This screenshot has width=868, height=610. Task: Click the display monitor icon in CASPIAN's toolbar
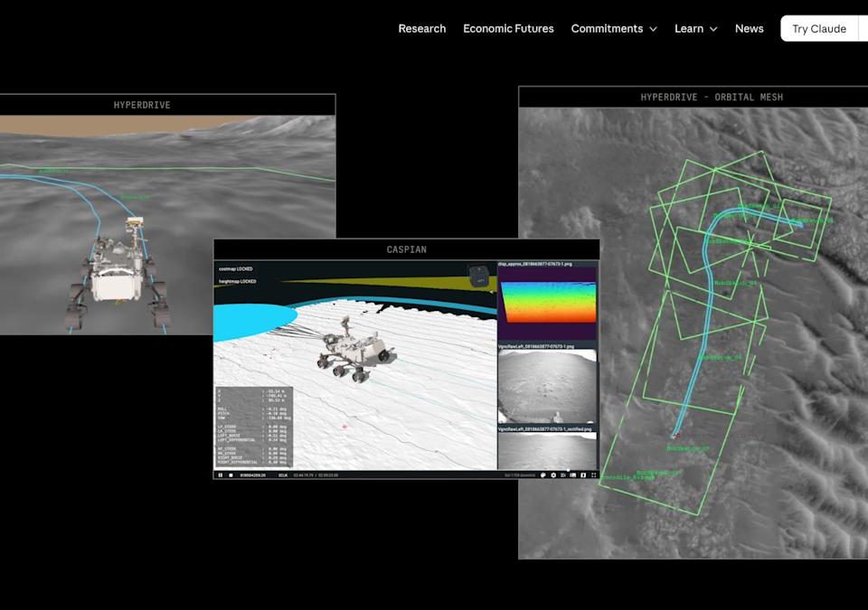pos(563,474)
